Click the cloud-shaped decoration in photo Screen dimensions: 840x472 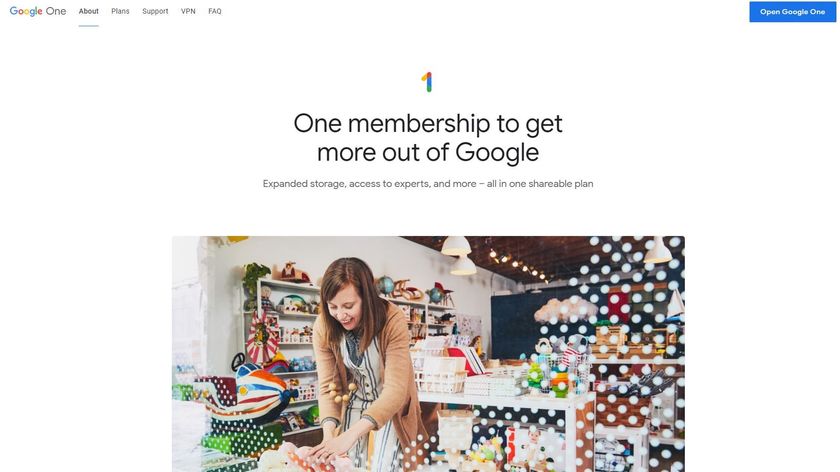tap(566, 310)
